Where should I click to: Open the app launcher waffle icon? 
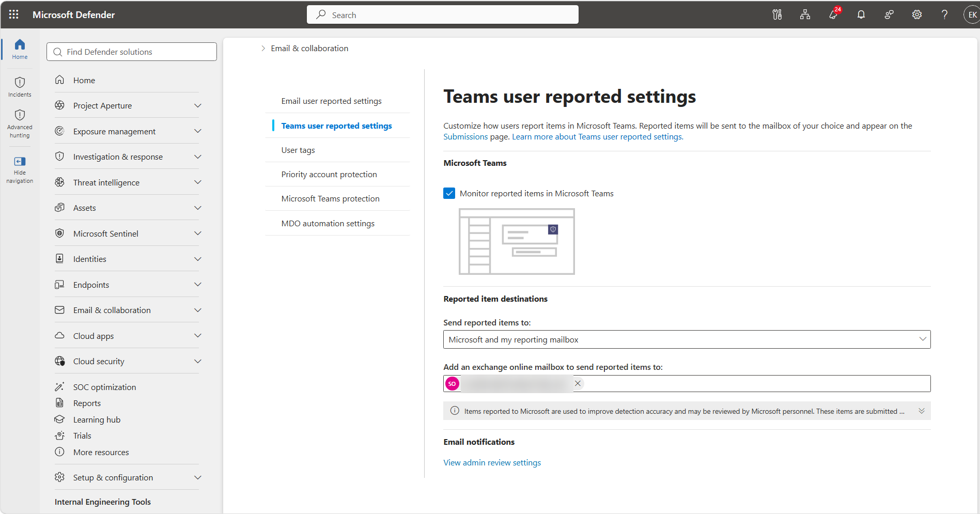pos(14,14)
